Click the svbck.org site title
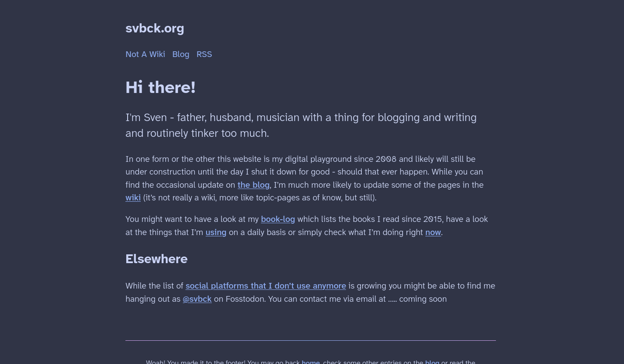This screenshot has width=624, height=364. [154, 28]
